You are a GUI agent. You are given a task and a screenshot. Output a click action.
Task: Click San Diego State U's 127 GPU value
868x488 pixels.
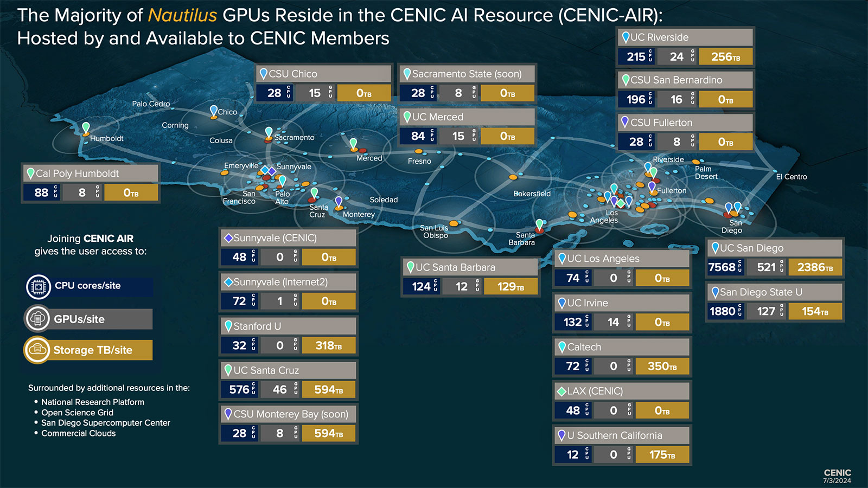[766, 311]
